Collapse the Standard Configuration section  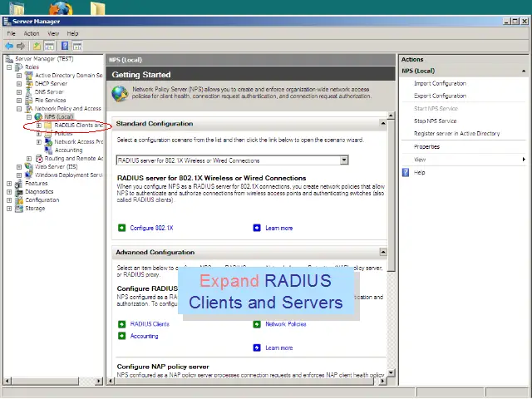point(383,123)
